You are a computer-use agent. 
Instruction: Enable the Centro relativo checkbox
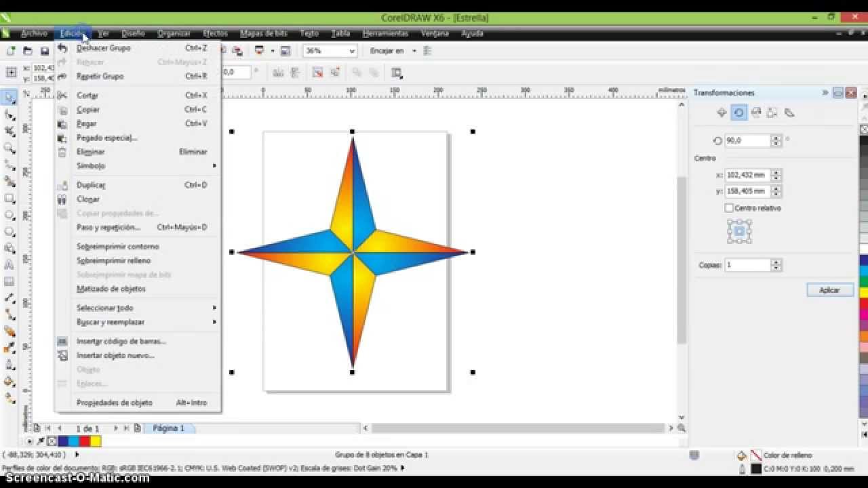tap(729, 208)
